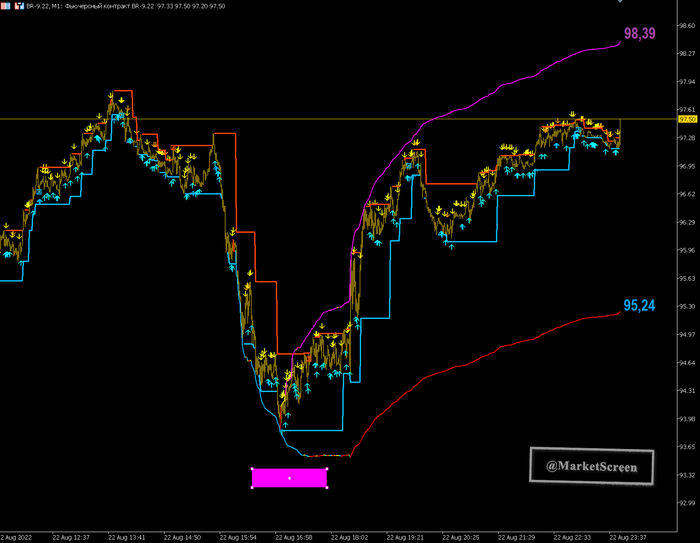Click the top-right corner handle of magenta rectangle
The image size is (700, 543).
pyautogui.click(x=327, y=468)
